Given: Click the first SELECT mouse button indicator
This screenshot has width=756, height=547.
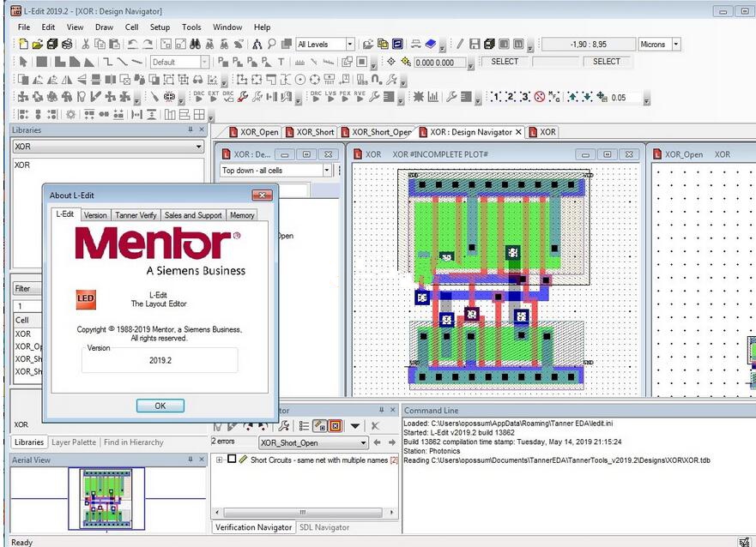Looking at the screenshot, I should (x=505, y=62).
